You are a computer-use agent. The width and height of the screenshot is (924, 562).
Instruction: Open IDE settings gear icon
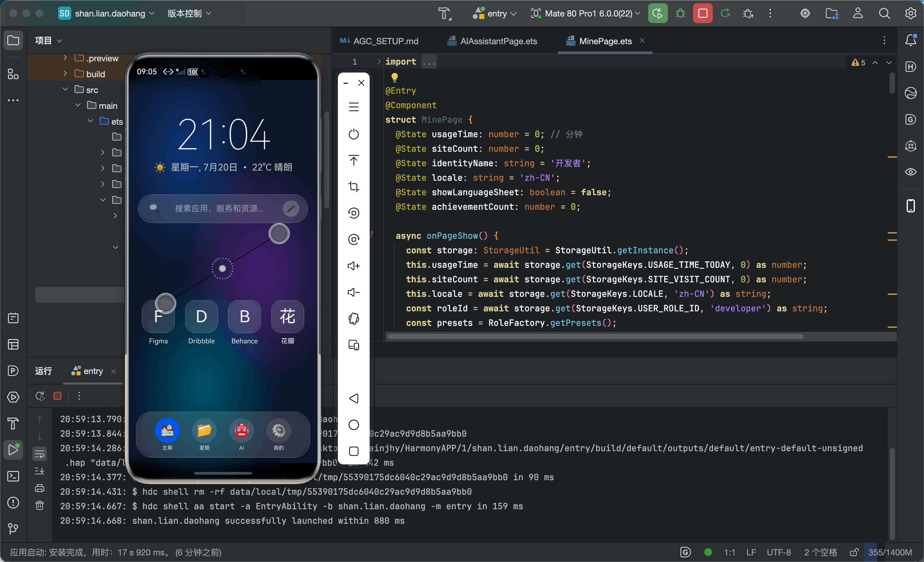(x=910, y=14)
